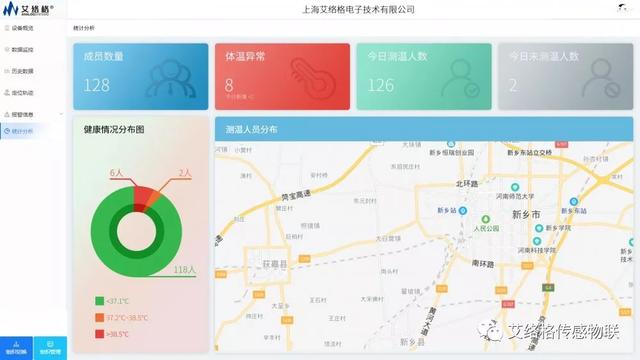Click the light blue button at sidebar bottom

point(50,348)
